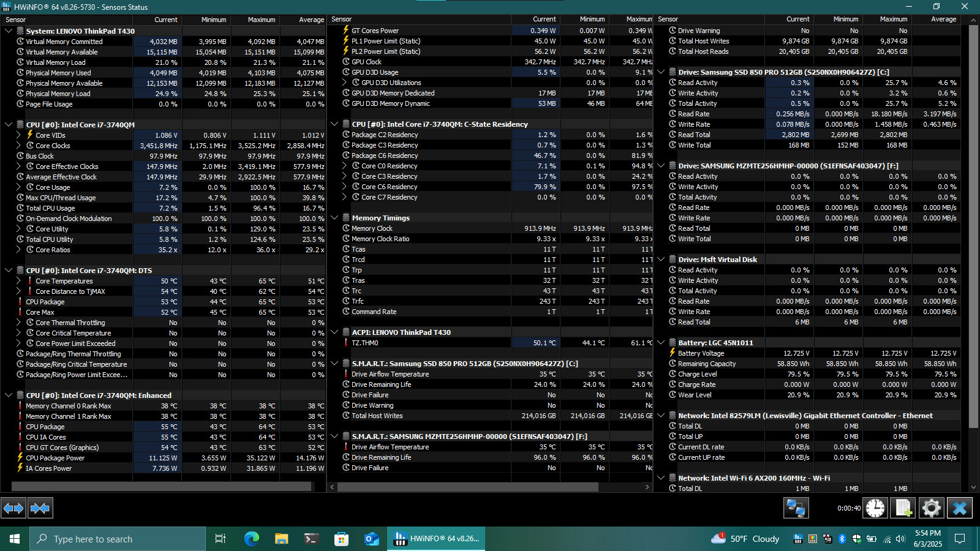
Task: Open the network remote monitoring icon
Action: coord(796,508)
